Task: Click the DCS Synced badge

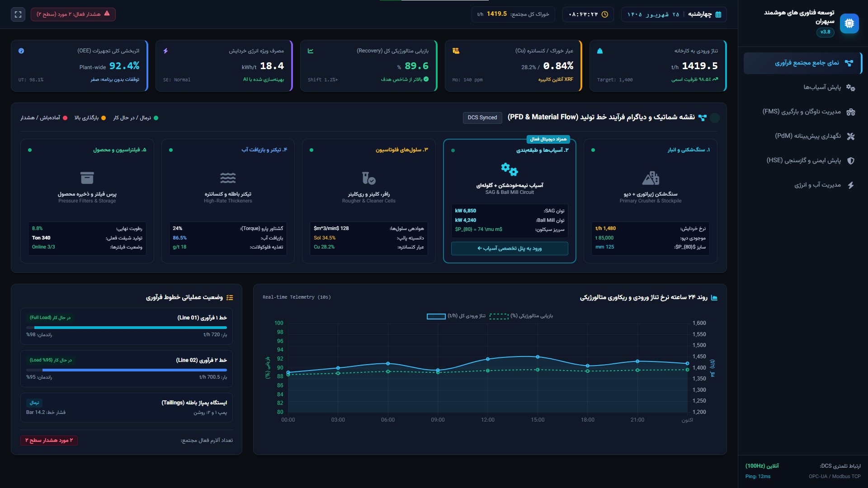Action: 482,118
